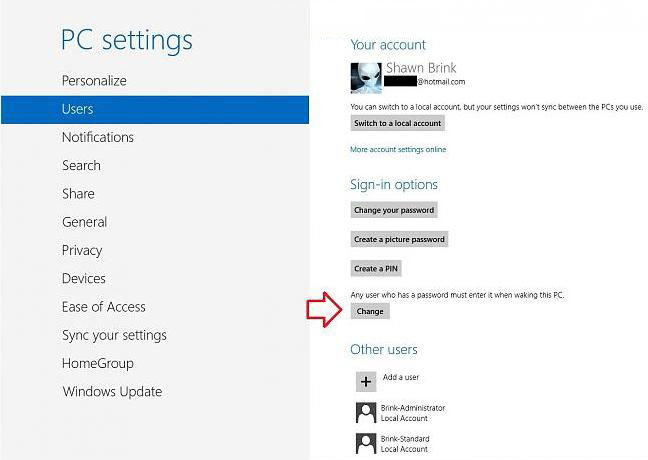Click the password-on-wake description sentence
The image size is (648, 460).
(457, 295)
